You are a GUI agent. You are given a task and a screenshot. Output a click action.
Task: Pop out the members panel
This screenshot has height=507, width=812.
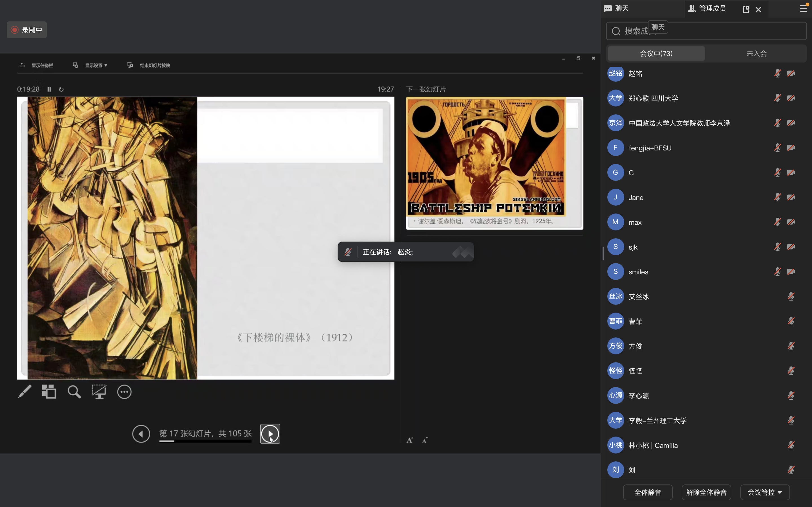point(745,9)
